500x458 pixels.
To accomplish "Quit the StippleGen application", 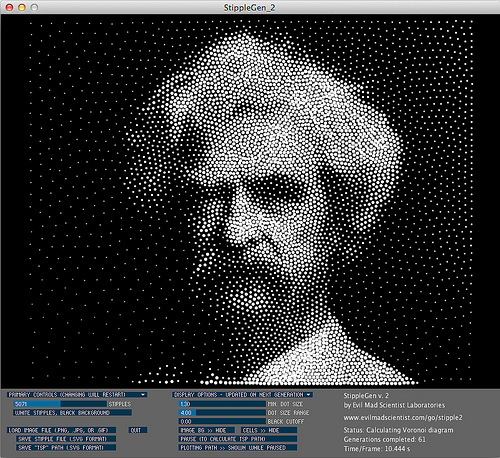I will tap(138, 430).
